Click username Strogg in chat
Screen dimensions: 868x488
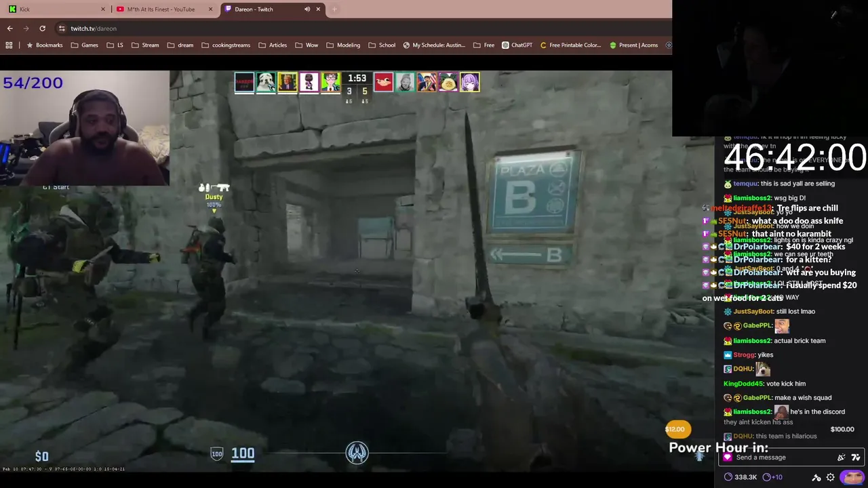click(744, 354)
